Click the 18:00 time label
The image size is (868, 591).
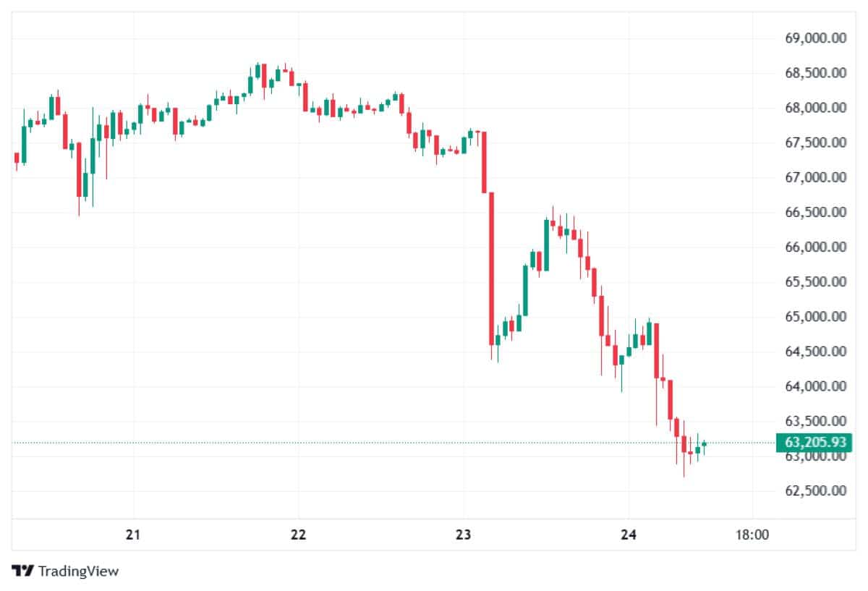tap(752, 535)
